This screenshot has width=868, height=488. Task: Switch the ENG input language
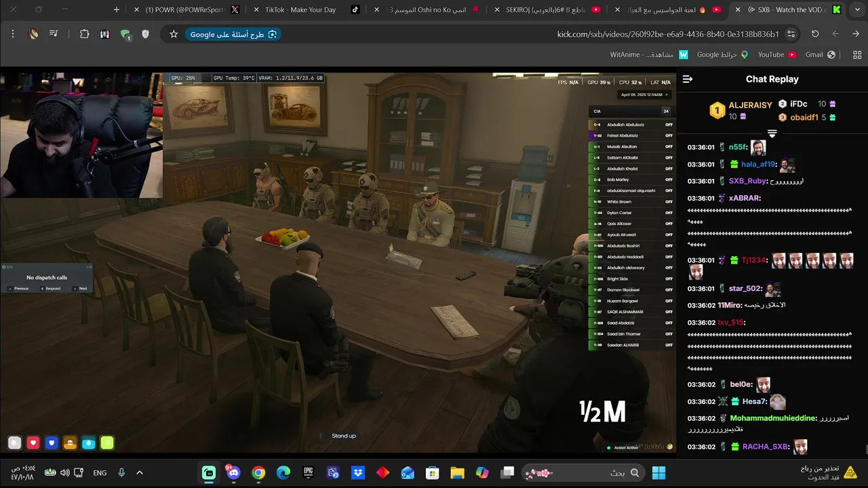100,472
